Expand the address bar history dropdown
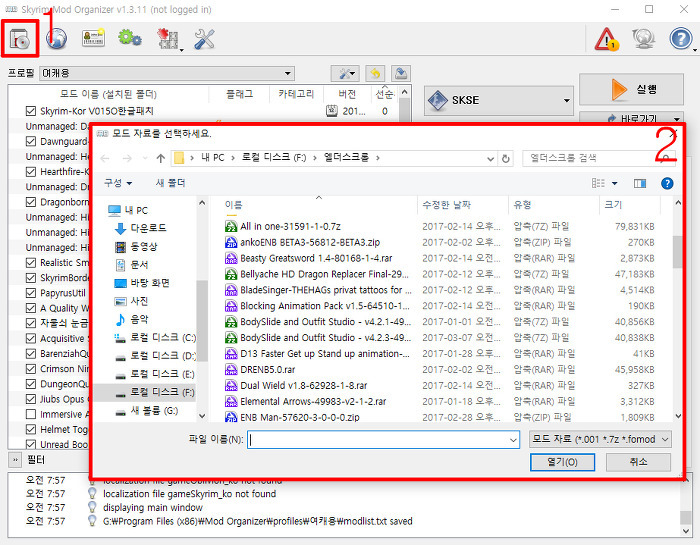The image size is (700, 545). click(x=490, y=158)
